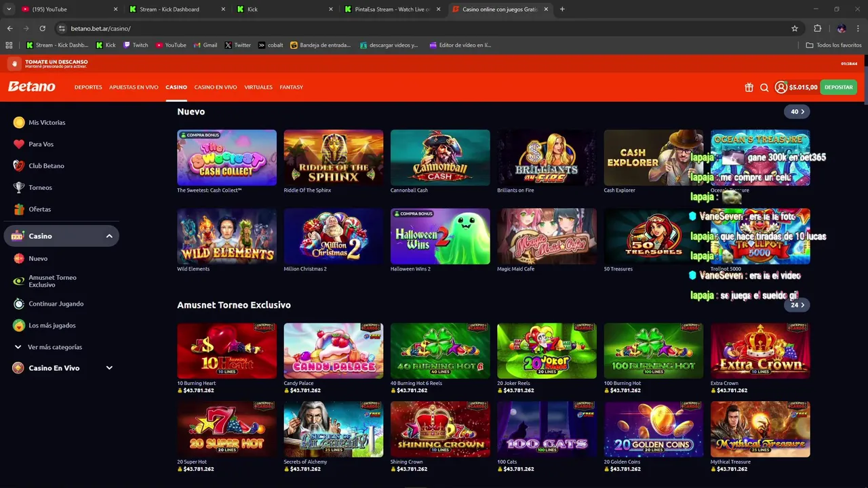Open descargar videos bookmark
This screenshot has width=868, height=488.
(389, 45)
